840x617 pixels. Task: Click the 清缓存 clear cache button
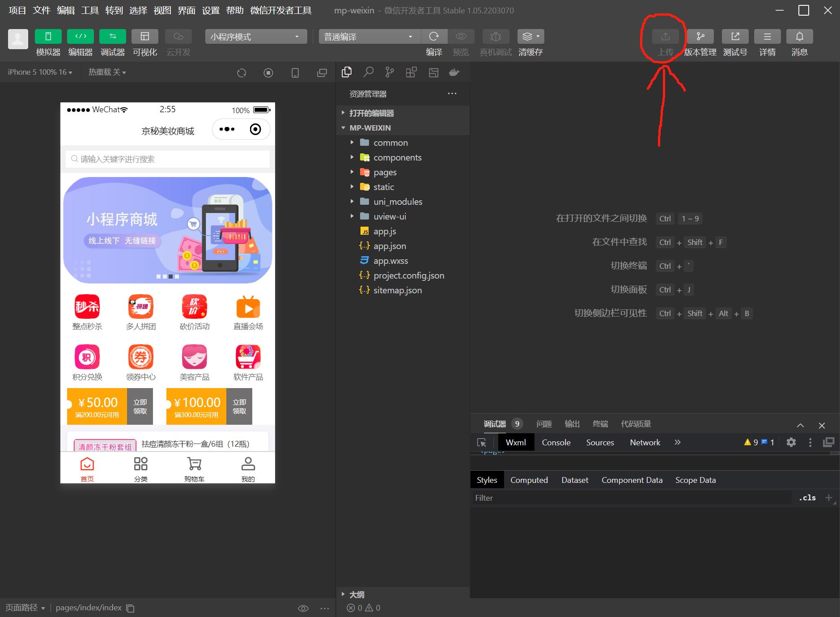(531, 36)
